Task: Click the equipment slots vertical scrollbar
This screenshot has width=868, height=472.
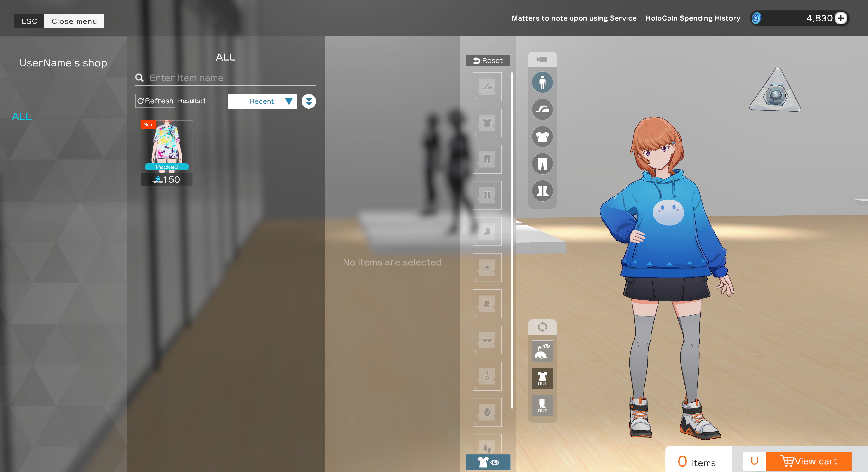Action: [x=512, y=240]
